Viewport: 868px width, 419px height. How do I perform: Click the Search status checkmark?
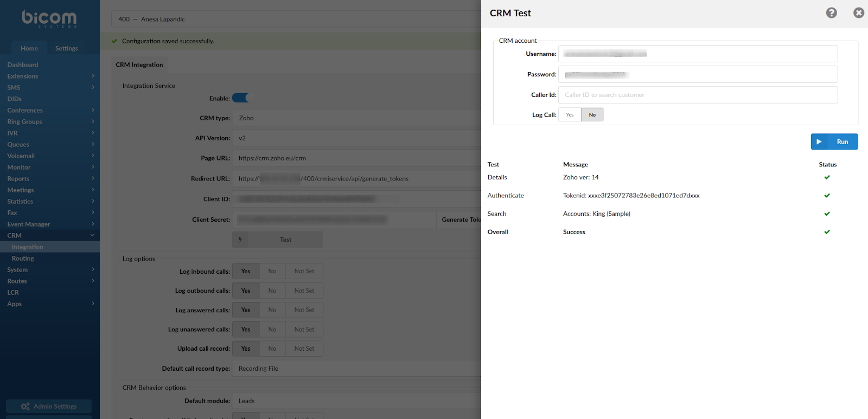[x=827, y=214]
